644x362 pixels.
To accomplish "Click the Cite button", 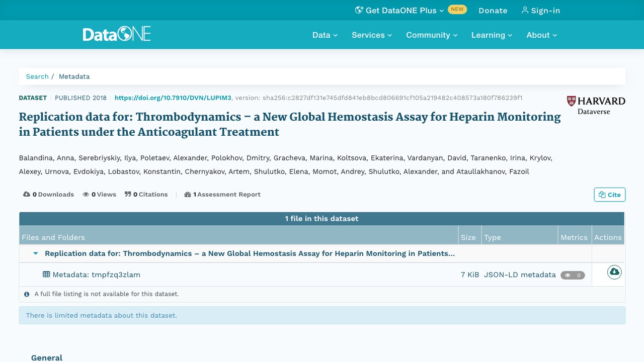I will coord(610,195).
